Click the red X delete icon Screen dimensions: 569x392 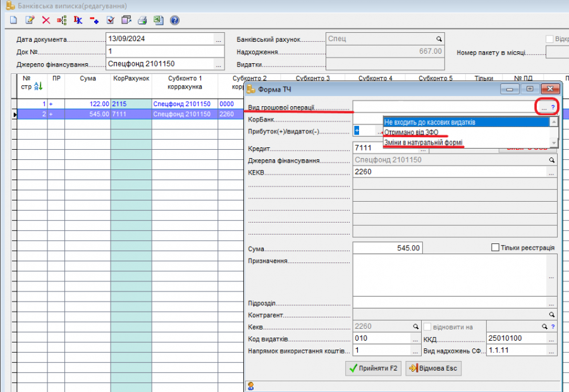pos(46,20)
